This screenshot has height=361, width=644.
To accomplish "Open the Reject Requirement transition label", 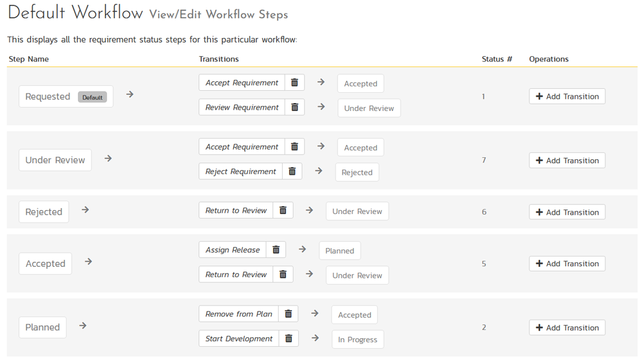I will click(240, 171).
